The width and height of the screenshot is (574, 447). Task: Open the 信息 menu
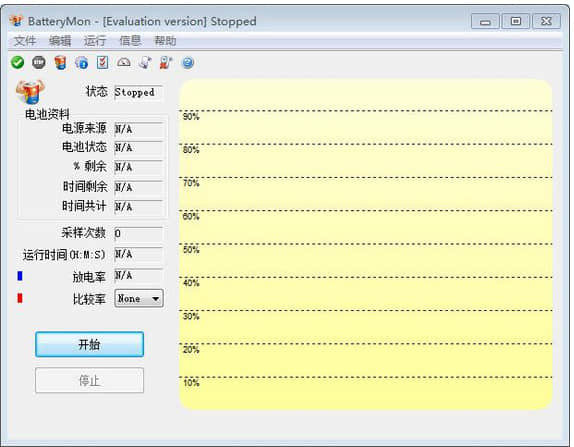pos(130,41)
